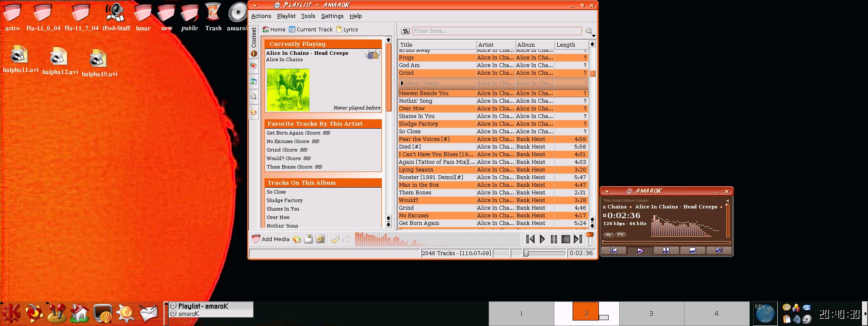868x326 pixels.
Task: Click the Filter here input field
Action: [x=497, y=31]
